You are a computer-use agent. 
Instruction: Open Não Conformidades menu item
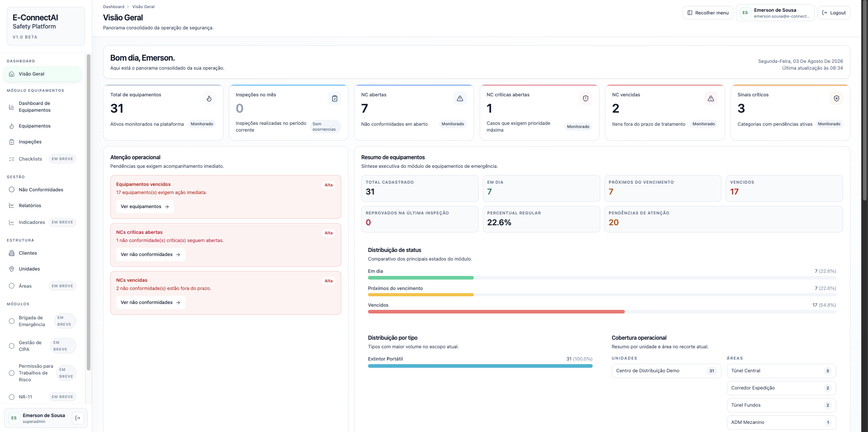(42, 190)
